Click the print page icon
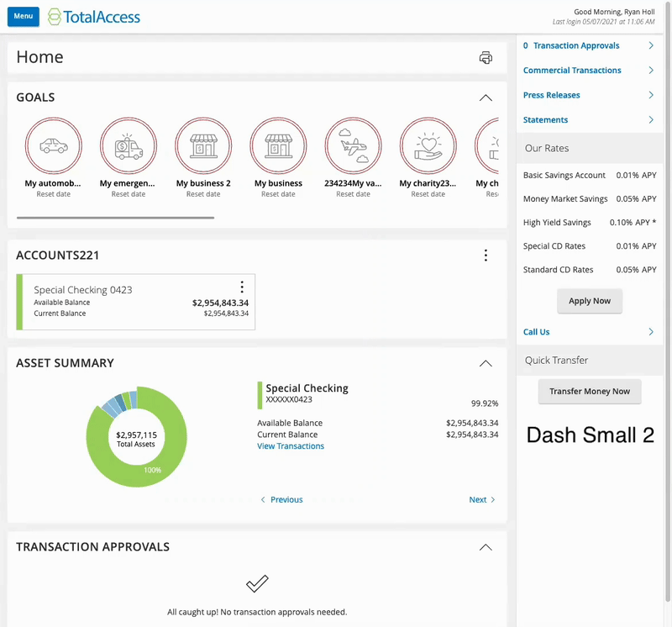Viewport: 672px width, 627px height. pyautogui.click(x=486, y=58)
